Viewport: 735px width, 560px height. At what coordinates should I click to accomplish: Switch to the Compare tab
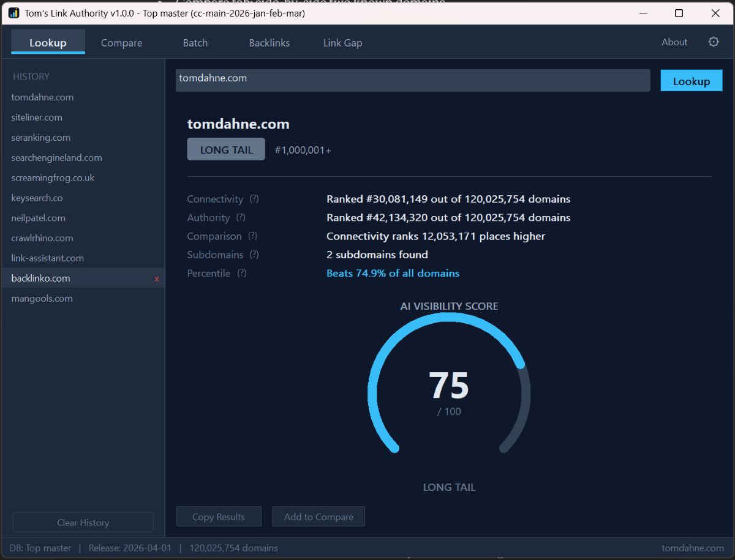(x=121, y=42)
